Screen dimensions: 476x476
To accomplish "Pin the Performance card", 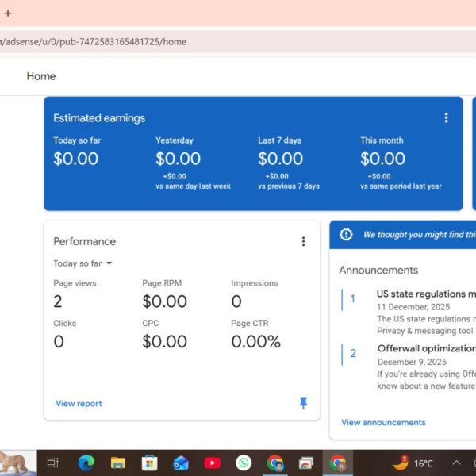I will 303,403.
